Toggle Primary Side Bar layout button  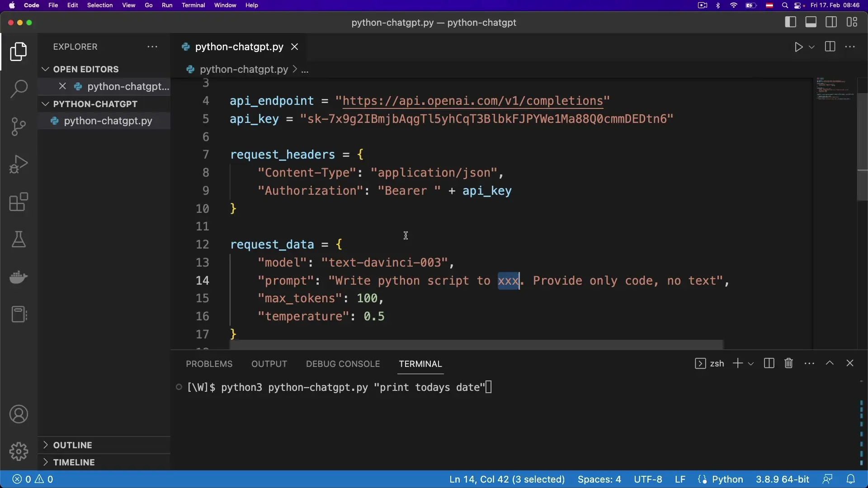(x=791, y=22)
